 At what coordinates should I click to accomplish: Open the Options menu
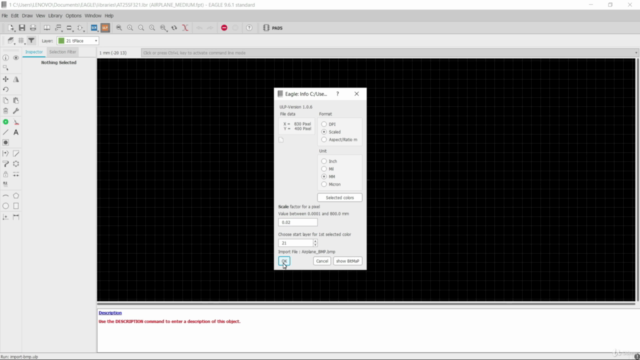[73, 16]
